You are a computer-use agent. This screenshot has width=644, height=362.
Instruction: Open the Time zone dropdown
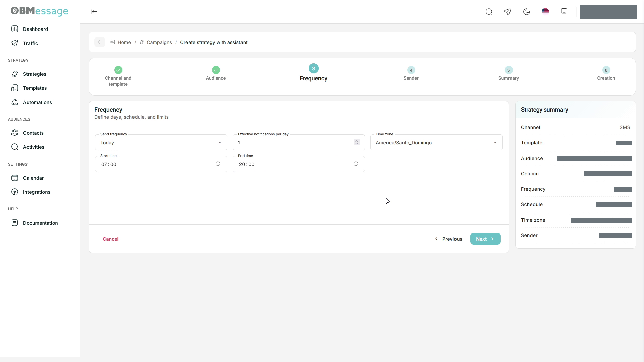(x=436, y=143)
